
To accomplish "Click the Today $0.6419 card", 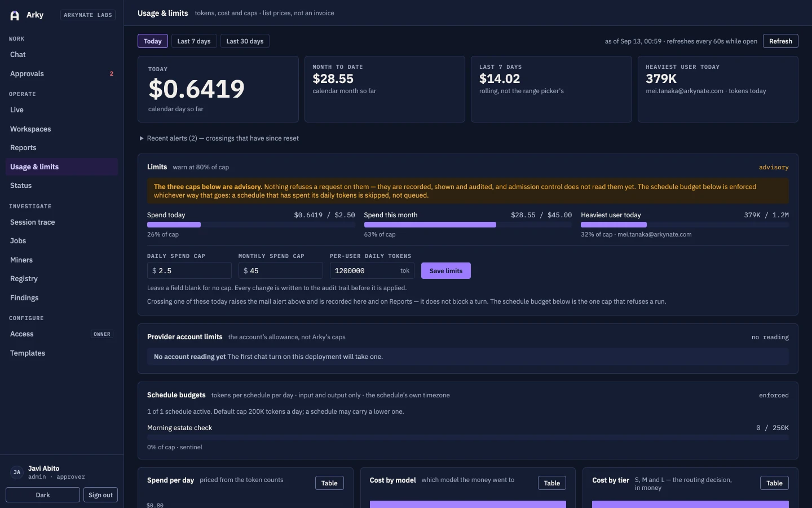I will pyautogui.click(x=218, y=89).
